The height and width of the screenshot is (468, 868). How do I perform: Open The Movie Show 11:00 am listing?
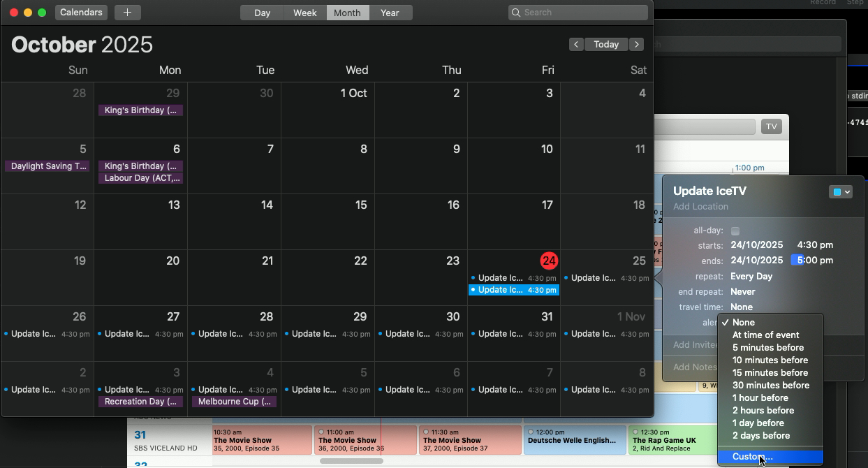365,440
